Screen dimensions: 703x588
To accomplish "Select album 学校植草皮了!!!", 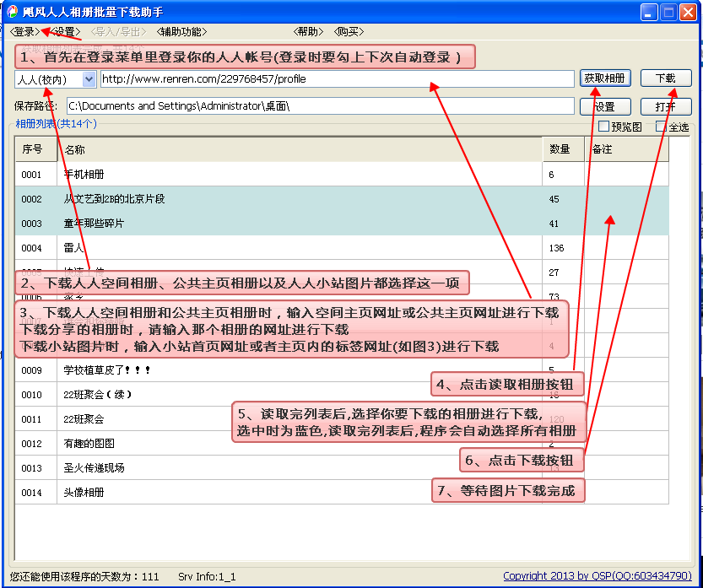I will point(342,370).
